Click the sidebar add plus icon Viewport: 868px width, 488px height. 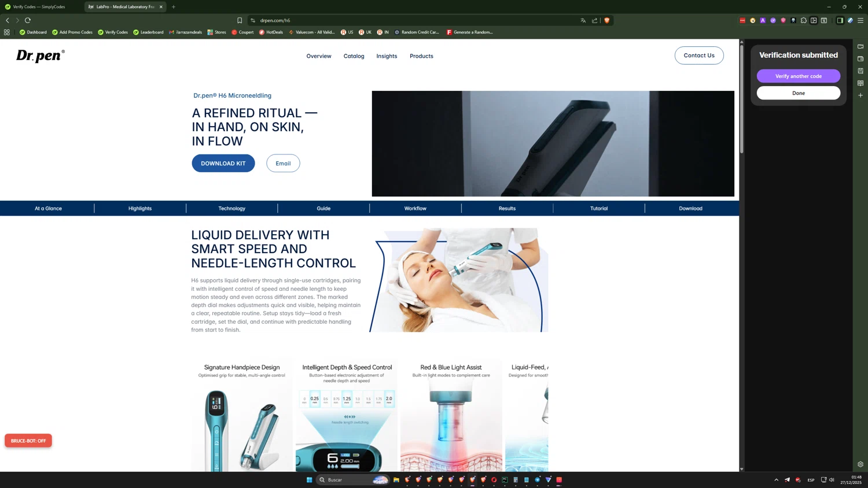pos(860,95)
